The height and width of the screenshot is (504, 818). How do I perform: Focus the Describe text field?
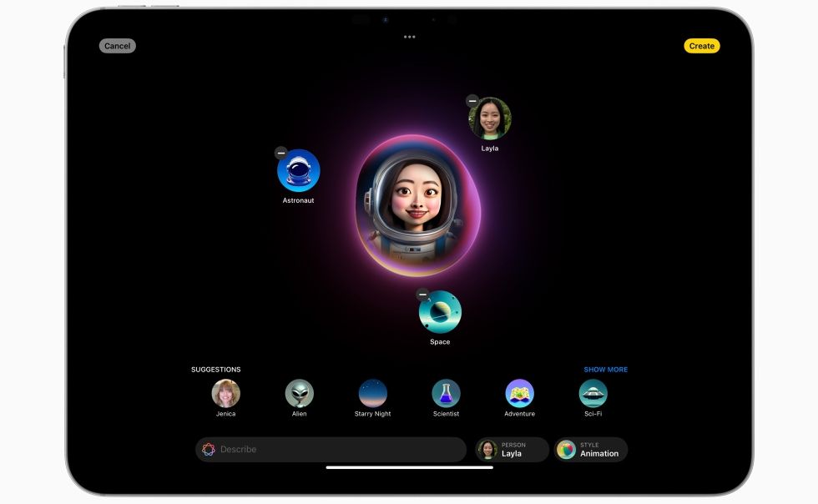pos(331,449)
